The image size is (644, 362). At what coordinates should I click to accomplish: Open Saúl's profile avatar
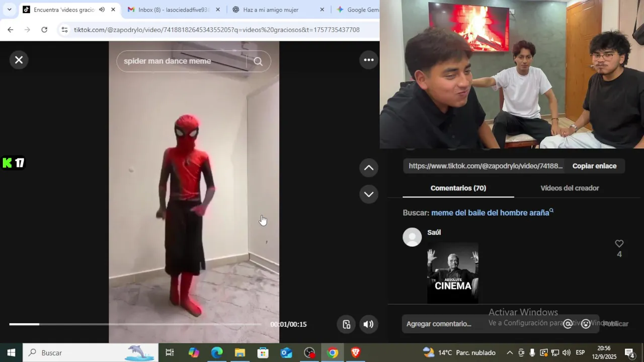[412, 237]
